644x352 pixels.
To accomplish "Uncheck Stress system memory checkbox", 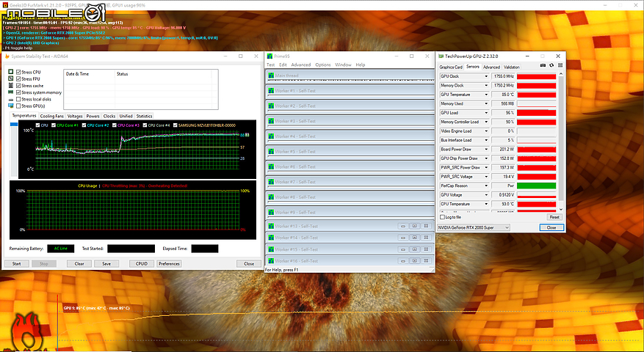I will click(x=18, y=92).
